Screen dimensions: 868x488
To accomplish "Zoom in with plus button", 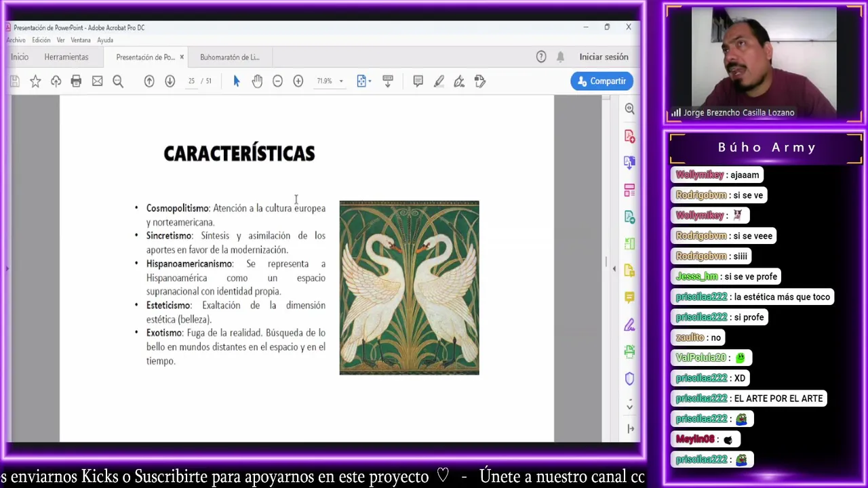I will click(298, 81).
